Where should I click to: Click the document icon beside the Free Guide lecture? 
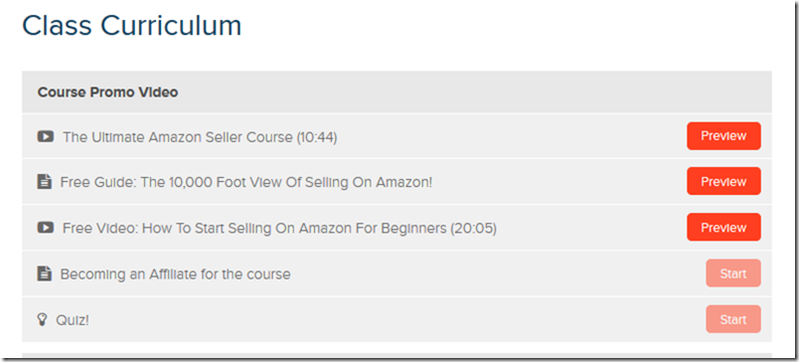point(44,182)
